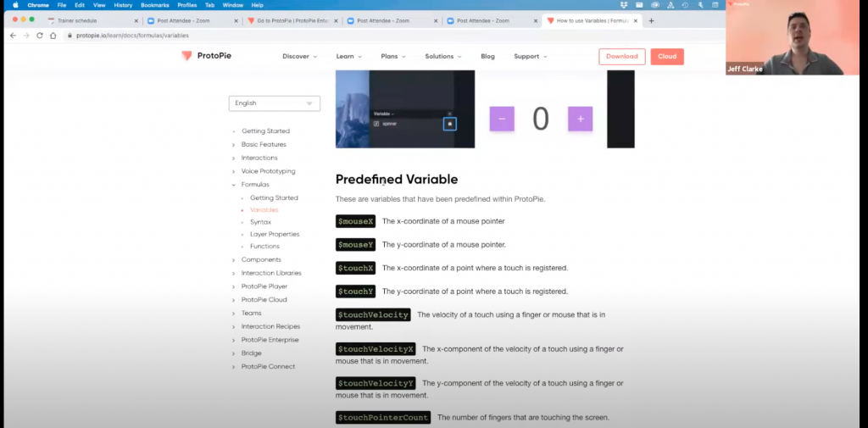Click the $touchY variable tag
The image size is (868, 428).
(355, 292)
